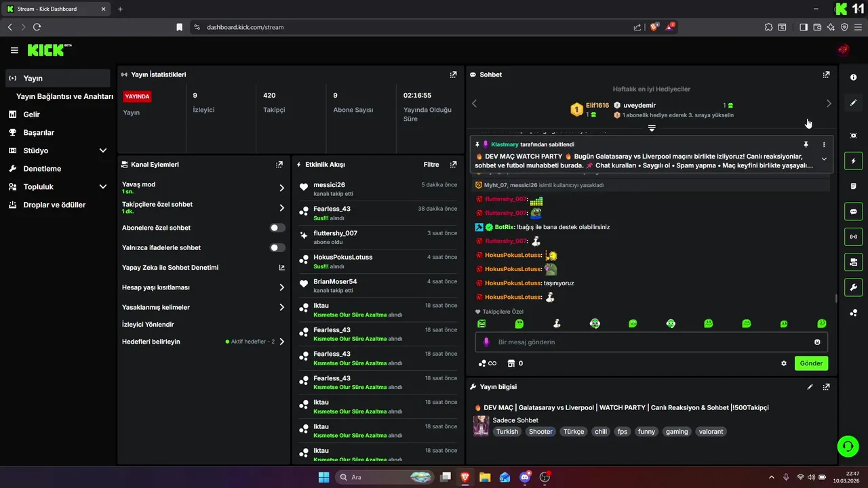Open Takipçilere özel sohbet settings chevron

281,208
